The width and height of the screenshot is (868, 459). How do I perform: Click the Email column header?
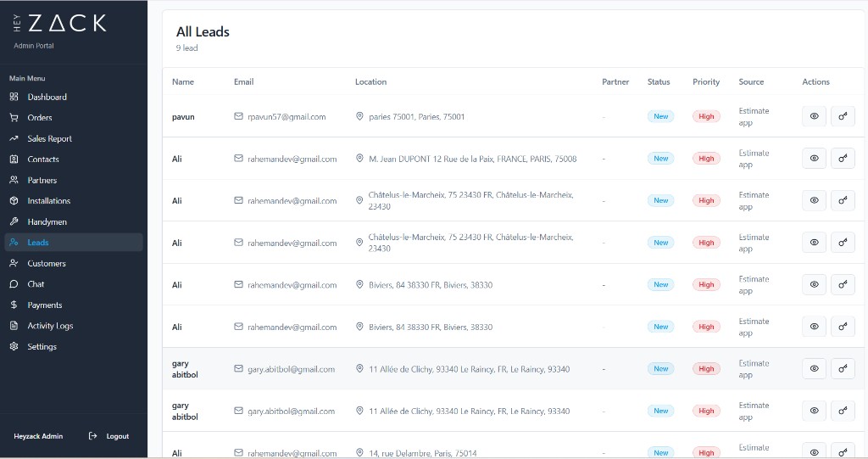tap(243, 81)
